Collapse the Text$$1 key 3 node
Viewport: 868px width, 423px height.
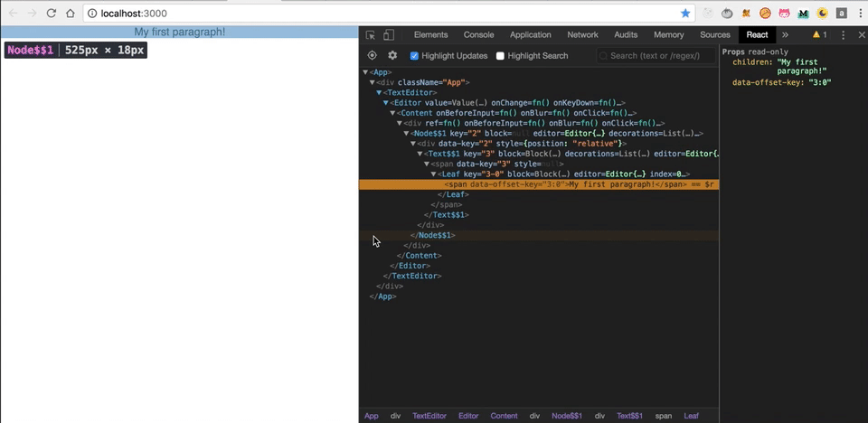(x=420, y=154)
